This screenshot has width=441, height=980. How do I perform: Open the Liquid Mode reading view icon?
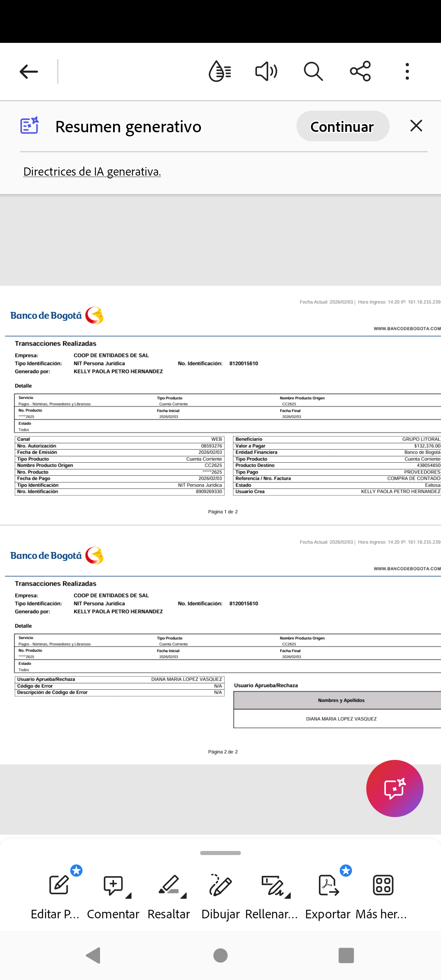click(x=220, y=71)
